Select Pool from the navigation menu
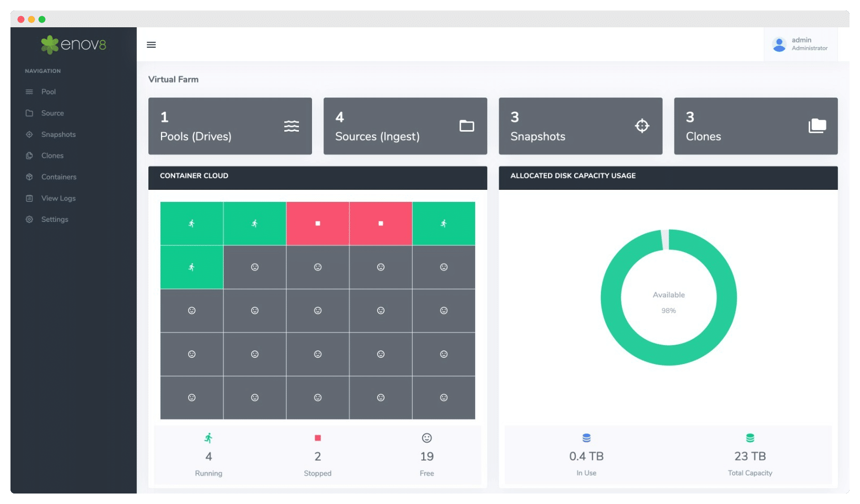Screen dimensions: 860x504 (48, 91)
